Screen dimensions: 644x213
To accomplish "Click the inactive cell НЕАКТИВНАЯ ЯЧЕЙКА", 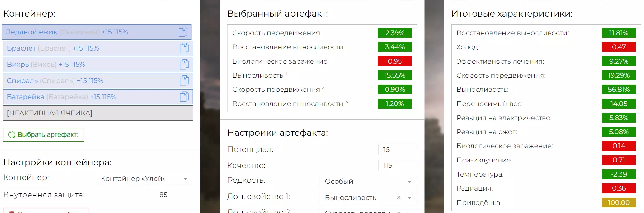I will click(98, 113).
